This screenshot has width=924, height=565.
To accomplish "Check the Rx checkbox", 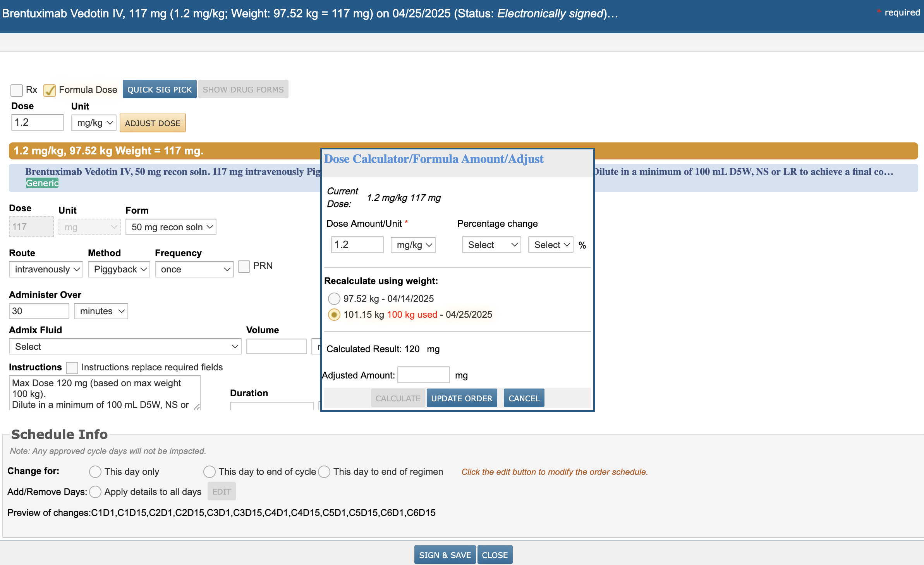I will pos(17,90).
